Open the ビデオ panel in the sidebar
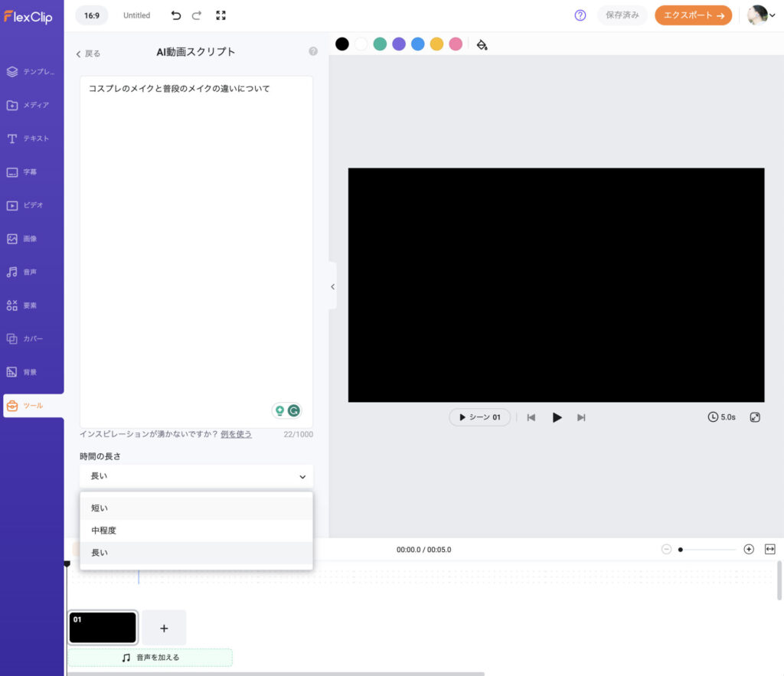 click(31, 204)
